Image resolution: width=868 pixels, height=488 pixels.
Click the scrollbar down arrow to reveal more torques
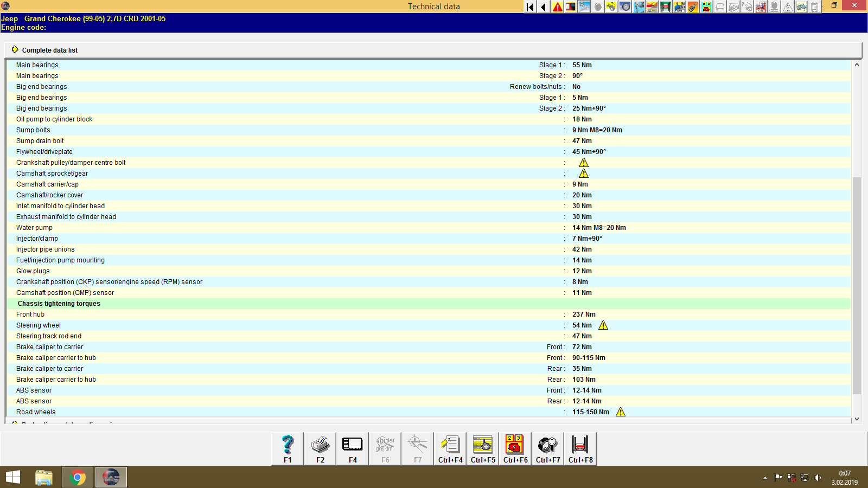point(857,419)
